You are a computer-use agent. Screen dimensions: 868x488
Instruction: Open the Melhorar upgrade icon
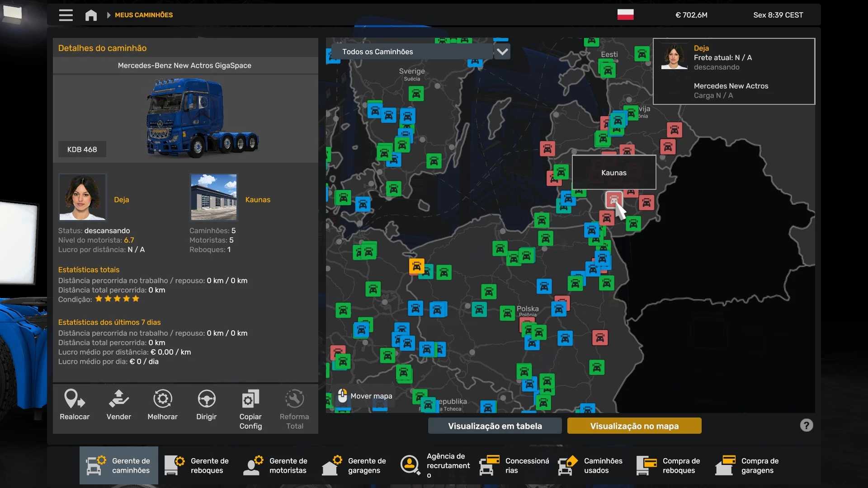162,399
